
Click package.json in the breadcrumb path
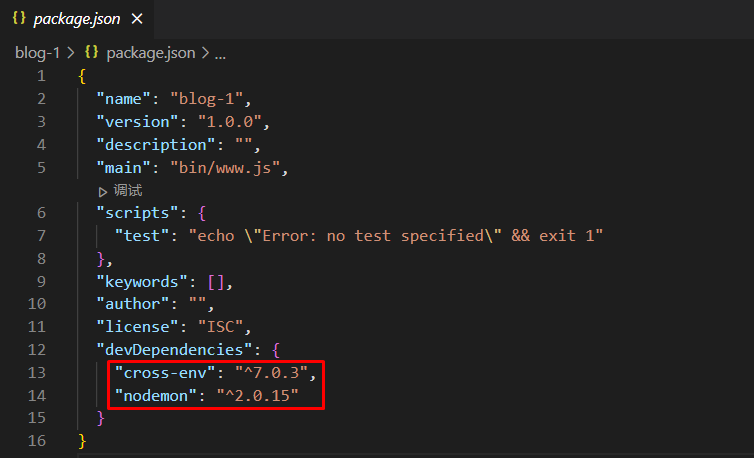[x=151, y=52]
